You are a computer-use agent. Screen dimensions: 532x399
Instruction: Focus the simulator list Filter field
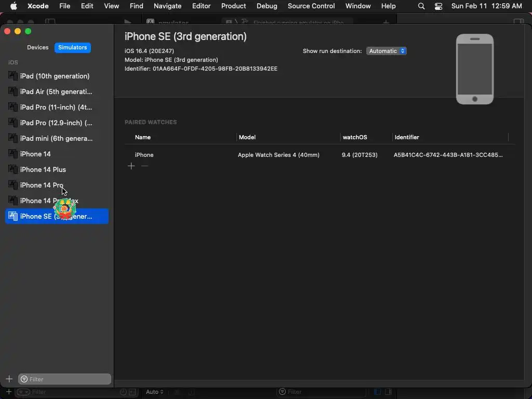64,379
